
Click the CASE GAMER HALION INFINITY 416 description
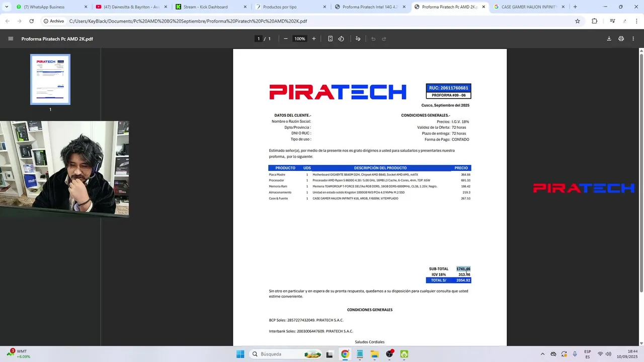tap(355, 199)
